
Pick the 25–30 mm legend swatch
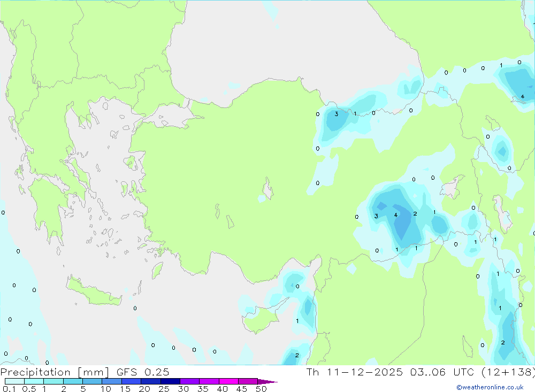coord(170,381)
